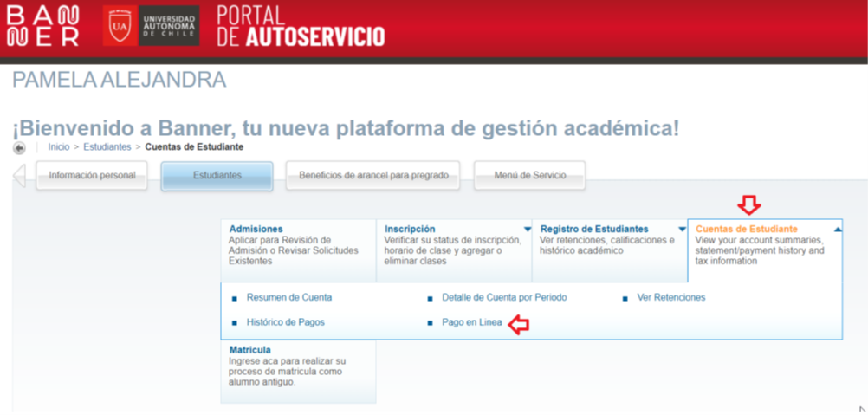
Task: Open the Admisiones menu heading
Action: (256, 229)
